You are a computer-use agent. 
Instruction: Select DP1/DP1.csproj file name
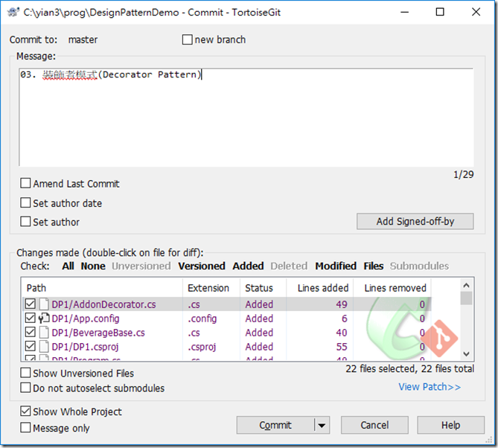(85, 347)
